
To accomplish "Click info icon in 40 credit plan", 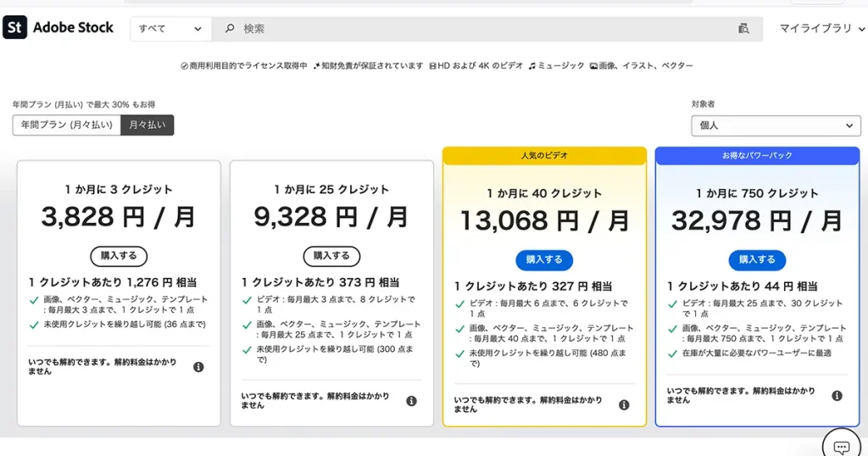I will click(624, 405).
